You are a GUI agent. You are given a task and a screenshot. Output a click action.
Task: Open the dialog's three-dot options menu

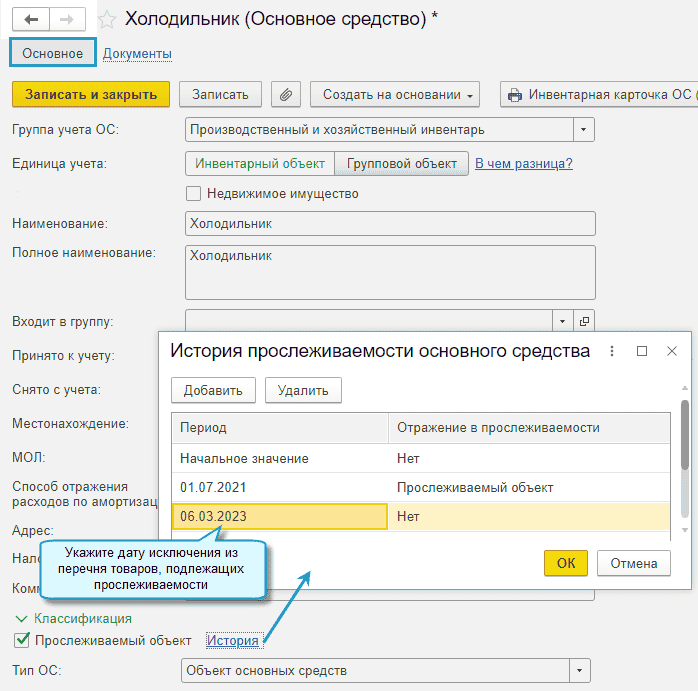[612, 351]
